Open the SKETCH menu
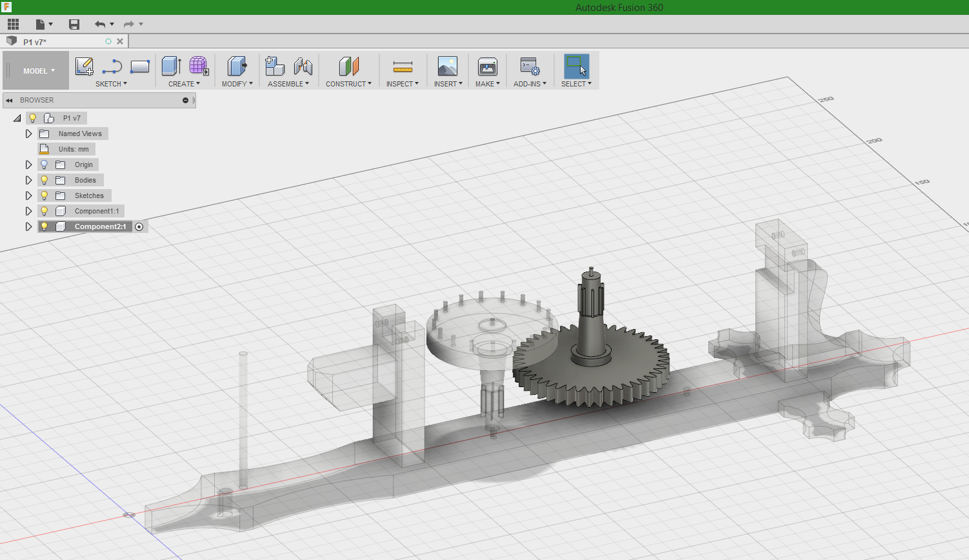The width and height of the screenshot is (969, 560). [111, 84]
